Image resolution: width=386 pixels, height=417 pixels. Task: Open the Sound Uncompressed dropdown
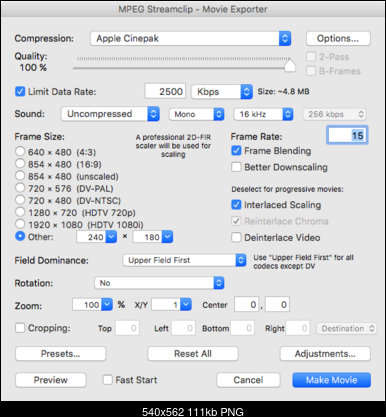click(110, 114)
